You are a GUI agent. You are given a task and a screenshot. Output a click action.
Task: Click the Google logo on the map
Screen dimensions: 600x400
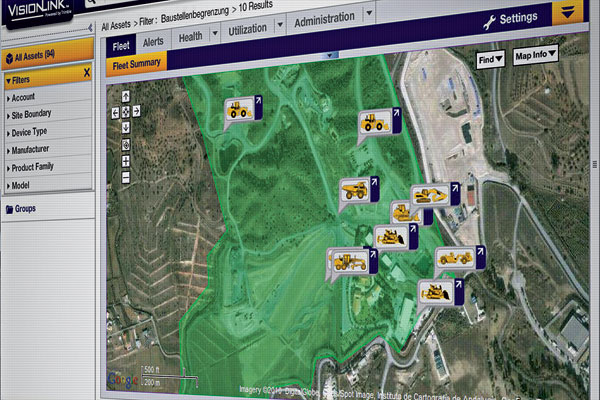123,380
